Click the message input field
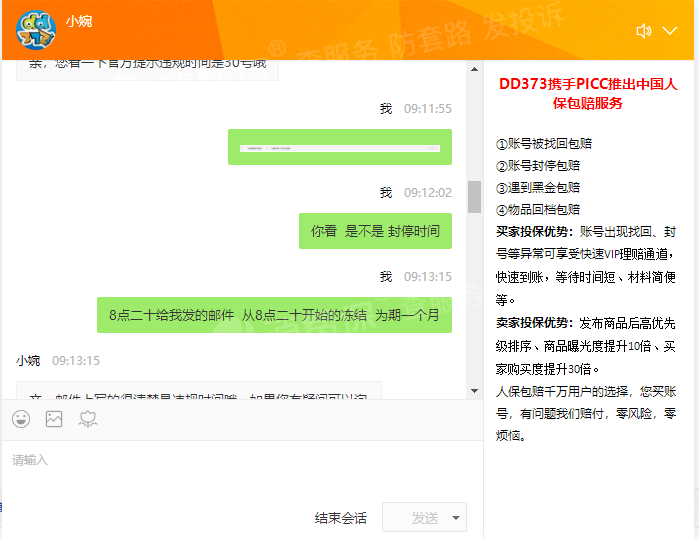Screen dimensions: 699x540 242,468
